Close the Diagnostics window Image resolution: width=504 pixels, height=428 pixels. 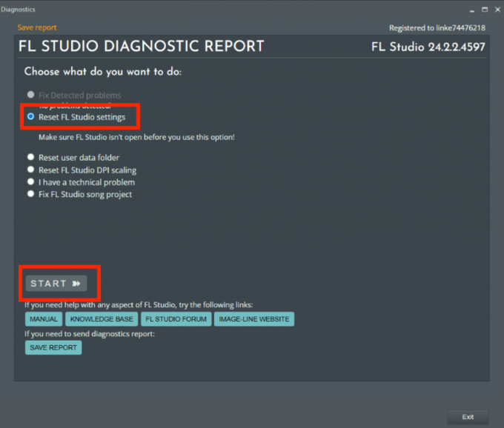tap(497, 10)
